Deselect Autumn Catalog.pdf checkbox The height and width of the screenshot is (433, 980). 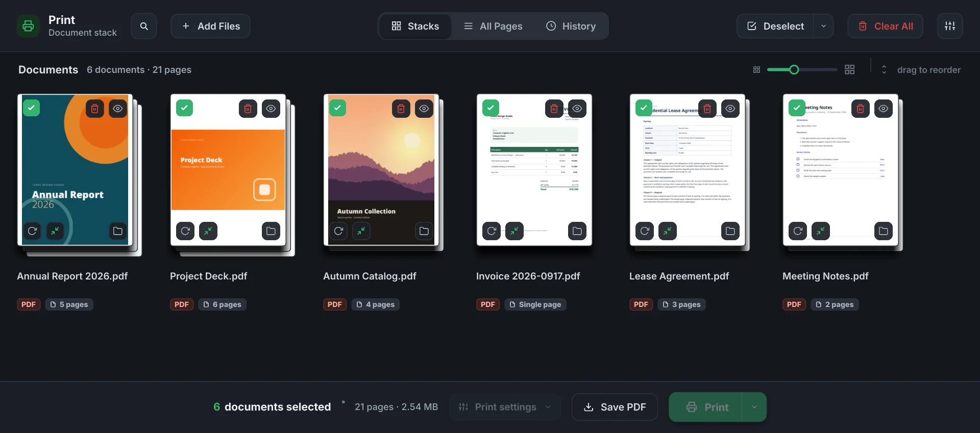click(x=338, y=108)
